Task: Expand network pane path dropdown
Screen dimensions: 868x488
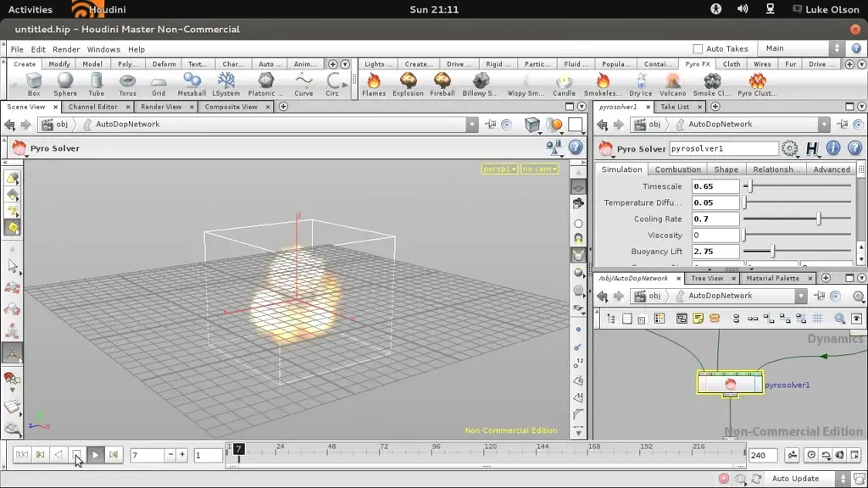Action: [801, 296]
